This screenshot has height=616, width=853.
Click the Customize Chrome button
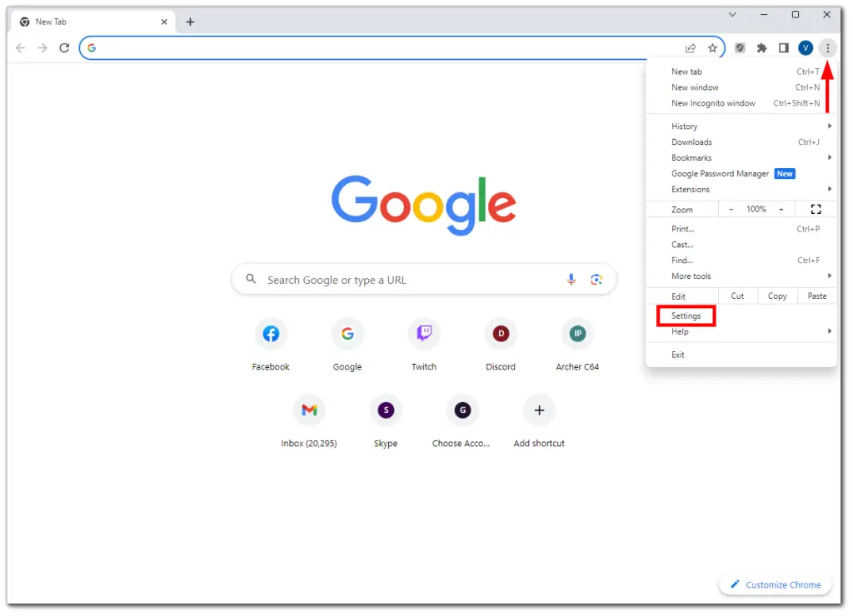(x=775, y=584)
